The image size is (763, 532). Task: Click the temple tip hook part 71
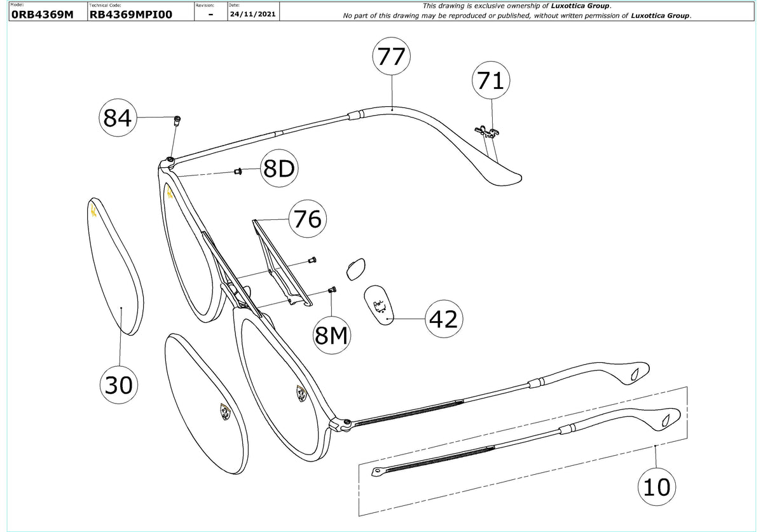coord(488,132)
